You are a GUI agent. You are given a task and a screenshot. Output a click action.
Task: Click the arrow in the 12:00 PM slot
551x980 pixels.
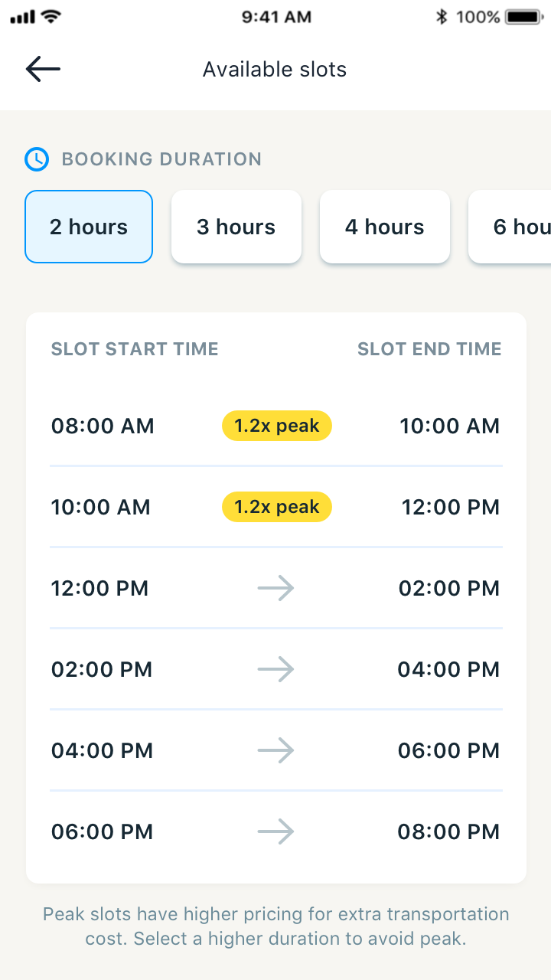[x=275, y=588]
